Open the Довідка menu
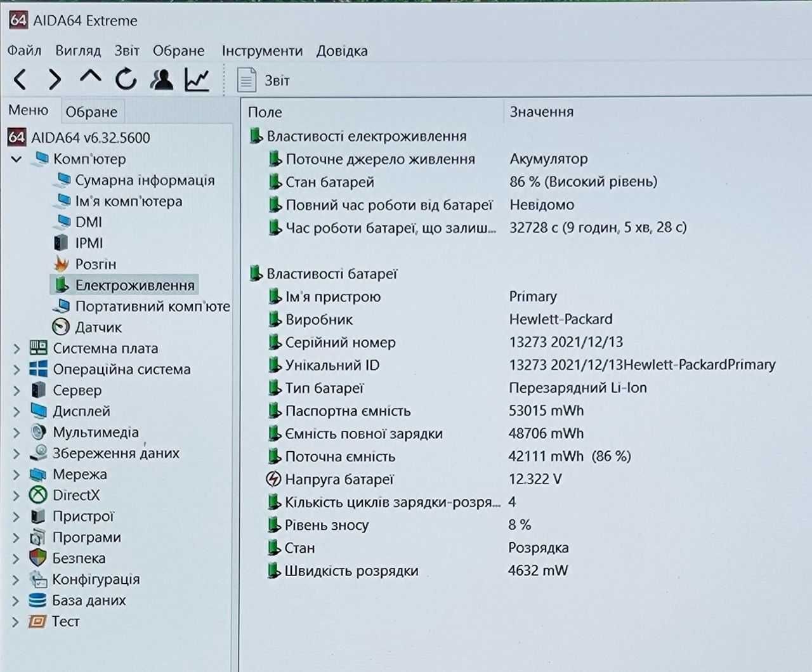This screenshot has width=812, height=672. pyautogui.click(x=342, y=51)
